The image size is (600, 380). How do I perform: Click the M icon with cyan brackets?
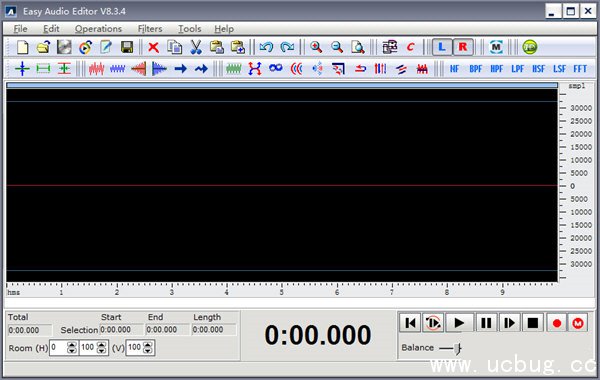point(496,47)
